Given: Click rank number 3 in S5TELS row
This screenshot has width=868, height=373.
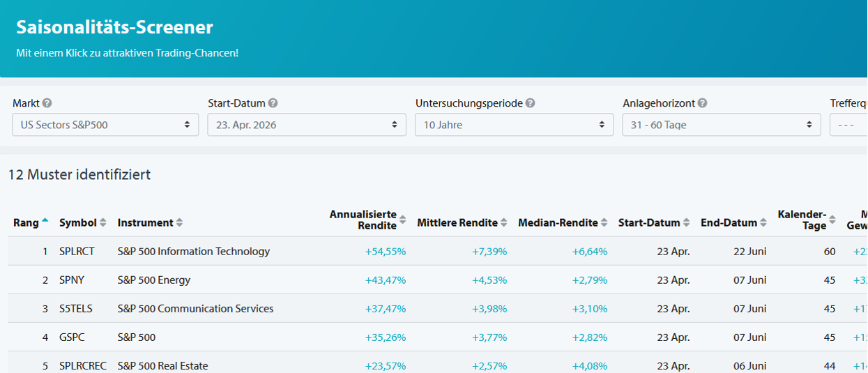Looking at the screenshot, I should [x=45, y=308].
